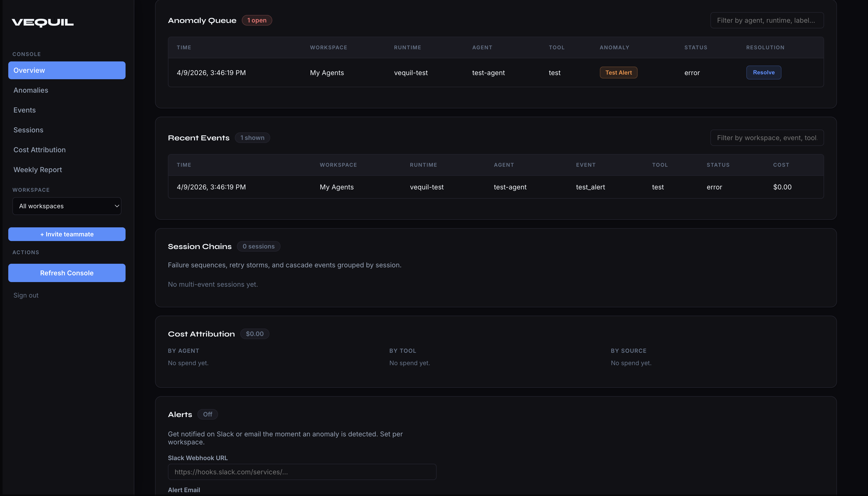Click the VEQUIL logo
The height and width of the screenshot is (496, 868).
pos(43,22)
